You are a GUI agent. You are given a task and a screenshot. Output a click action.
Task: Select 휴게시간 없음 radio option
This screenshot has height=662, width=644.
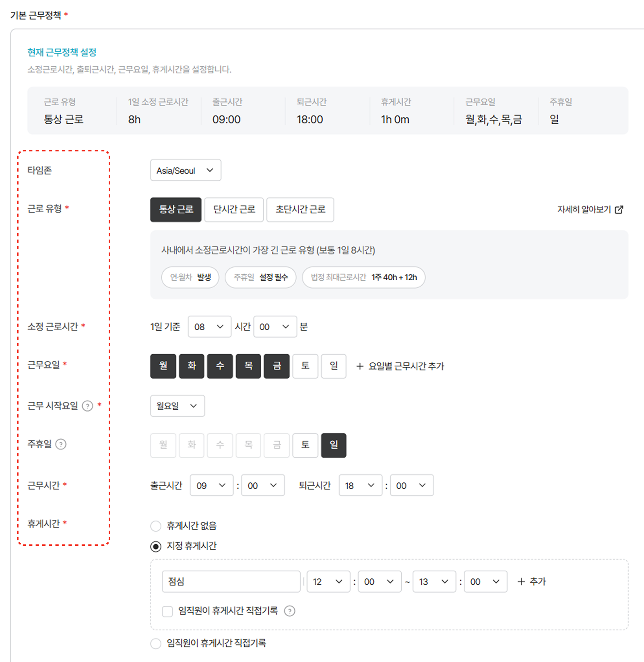(x=156, y=526)
